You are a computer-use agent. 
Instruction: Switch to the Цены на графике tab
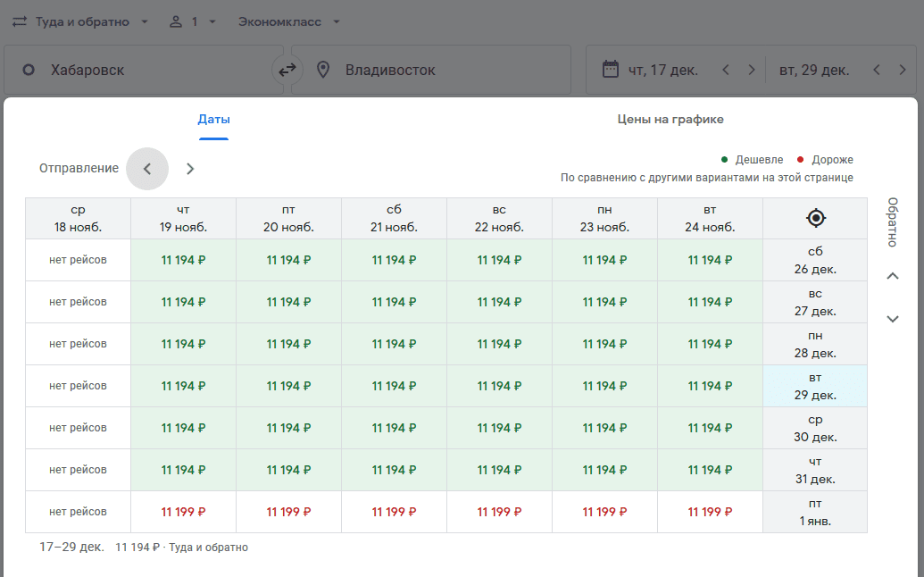tap(670, 120)
